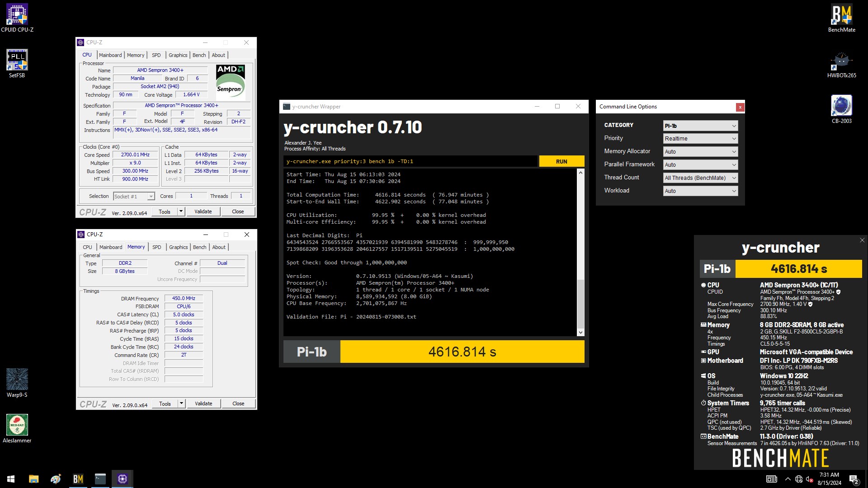
Task: Open SPD tab in lower CPU-Z window
Action: (157, 247)
